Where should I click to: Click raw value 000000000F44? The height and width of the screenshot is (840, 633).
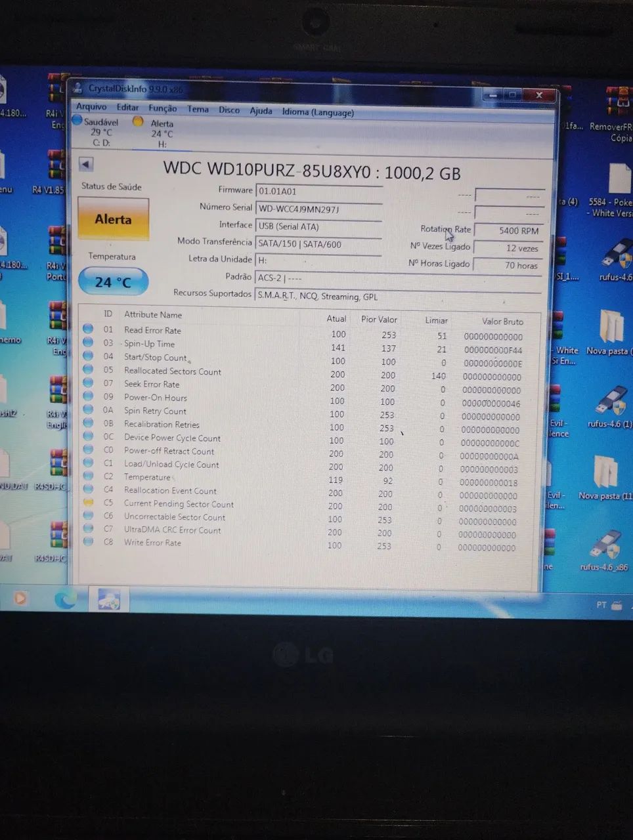[493, 350]
